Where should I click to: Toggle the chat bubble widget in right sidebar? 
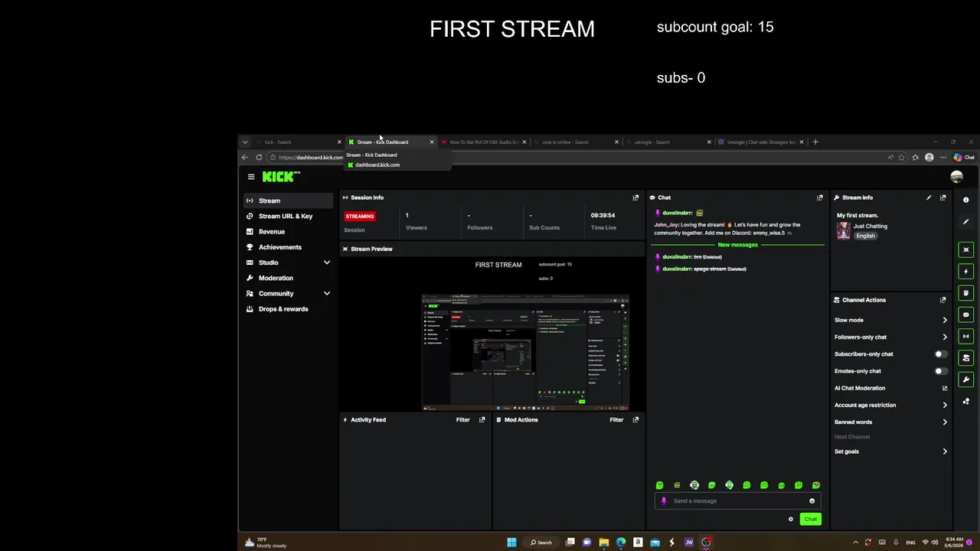(x=965, y=315)
